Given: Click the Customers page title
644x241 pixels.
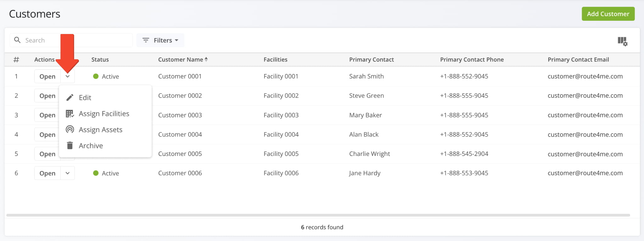Looking at the screenshot, I should pyautogui.click(x=35, y=14).
